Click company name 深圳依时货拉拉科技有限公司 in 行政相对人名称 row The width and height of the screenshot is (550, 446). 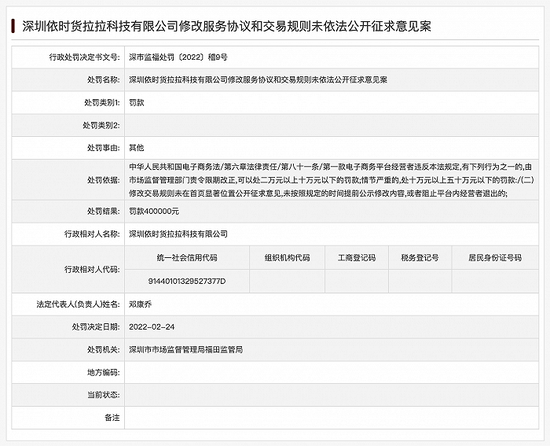(x=178, y=234)
